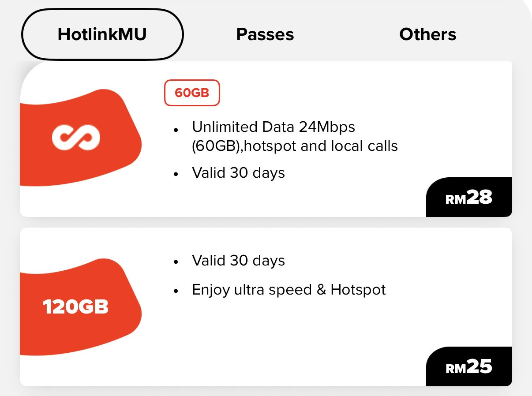532x396 pixels.
Task: Select the HotlinkMU tab
Action: pos(102,34)
